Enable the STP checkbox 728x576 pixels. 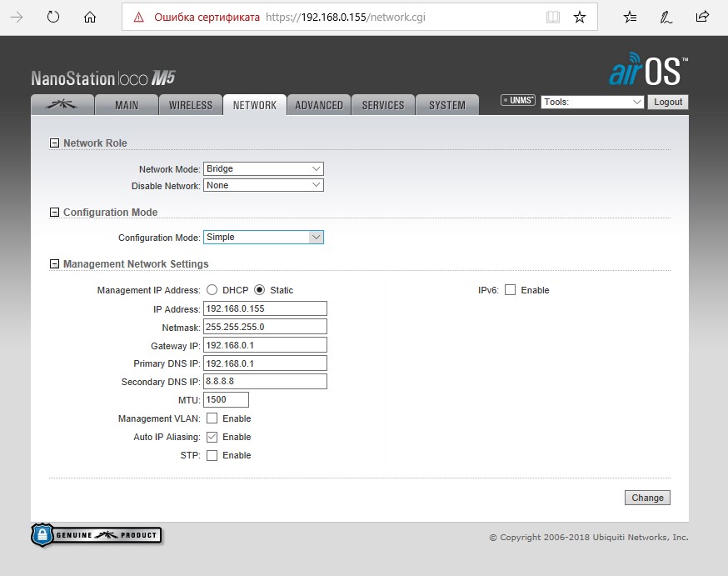[212, 455]
